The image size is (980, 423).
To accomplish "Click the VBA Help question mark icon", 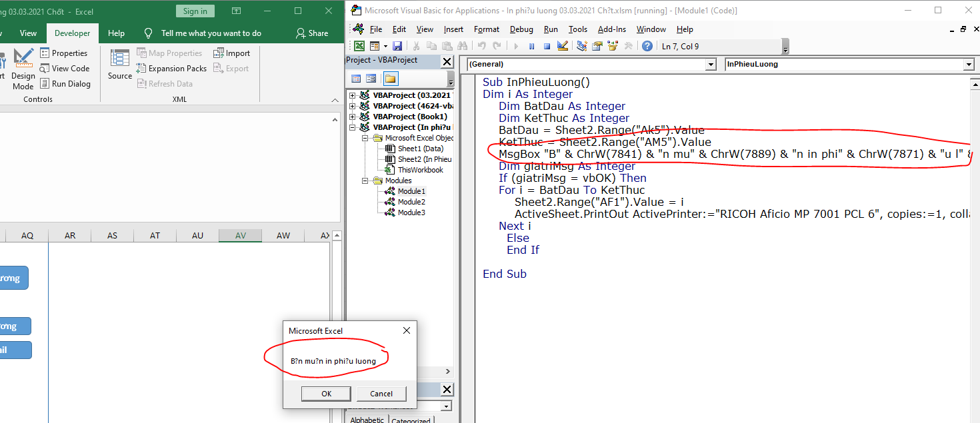I will [x=647, y=46].
